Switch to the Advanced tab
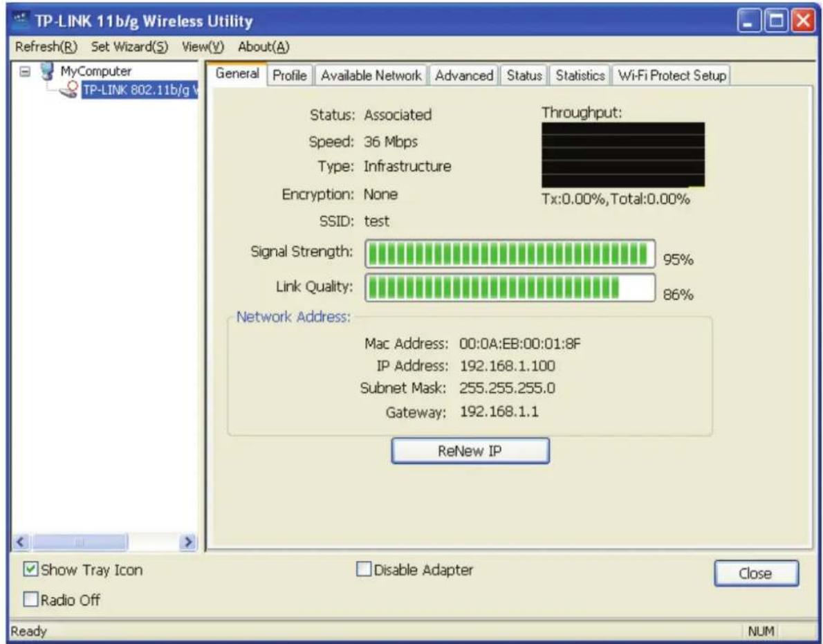823x644 pixels. tap(464, 75)
